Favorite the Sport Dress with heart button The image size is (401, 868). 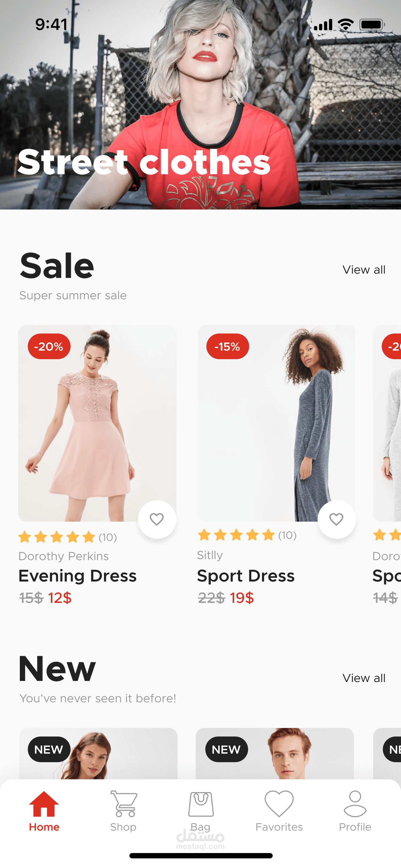(x=337, y=519)
